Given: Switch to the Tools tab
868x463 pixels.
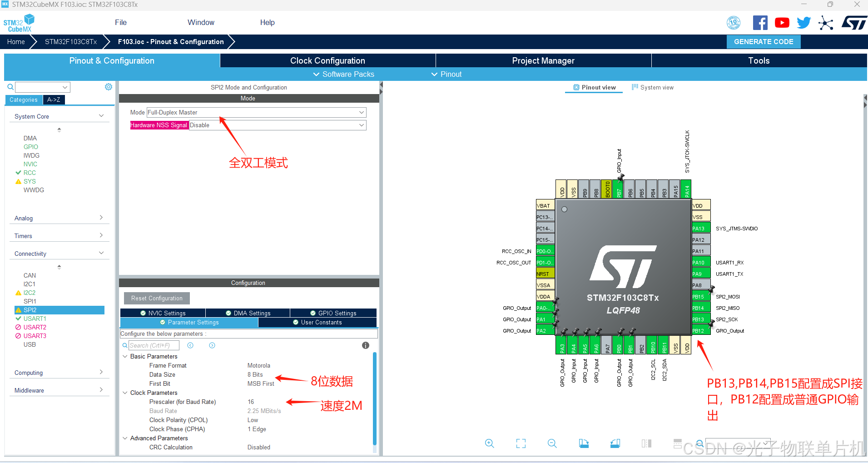Looking at the screenshot, I should pyautogui.click(x=759, y=60).
